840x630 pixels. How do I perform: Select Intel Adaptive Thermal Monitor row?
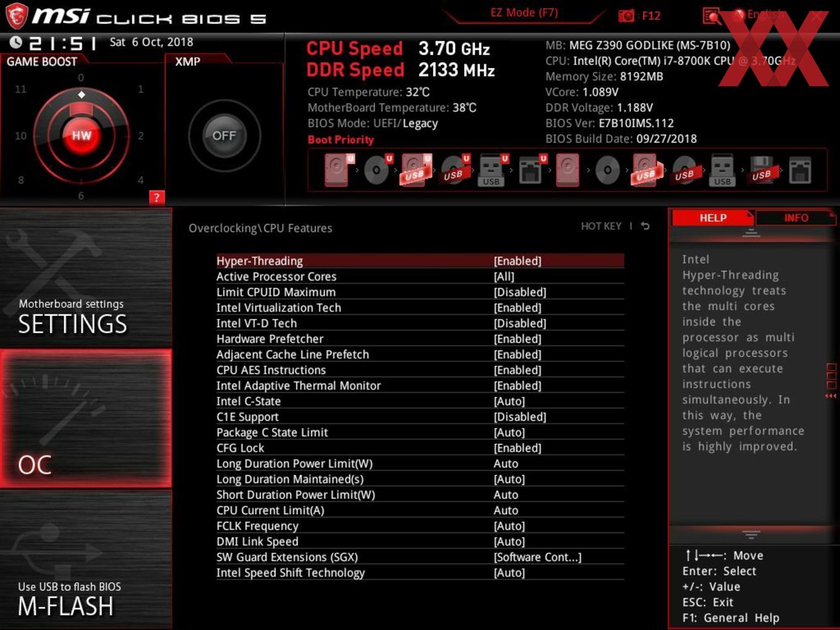pyautogui.click(x=420, y=385)
